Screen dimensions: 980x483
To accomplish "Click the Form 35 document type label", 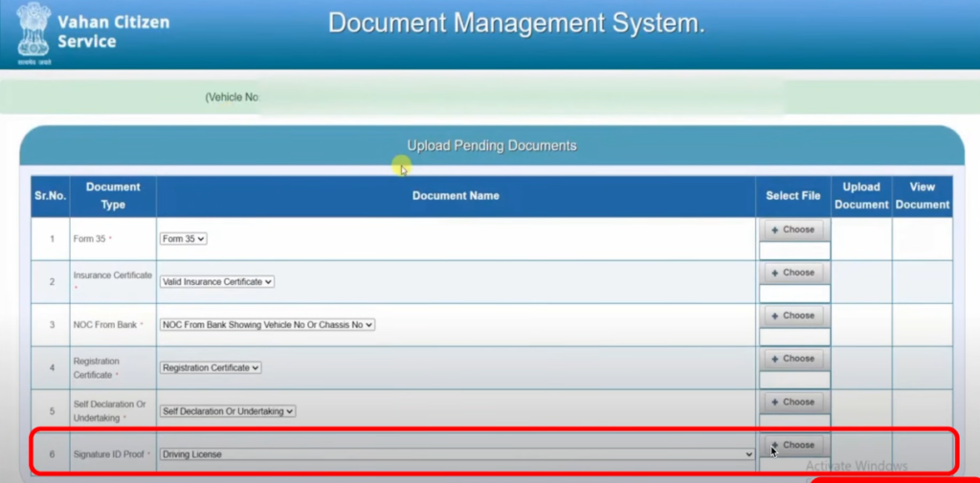I will [x=89, y=239].
